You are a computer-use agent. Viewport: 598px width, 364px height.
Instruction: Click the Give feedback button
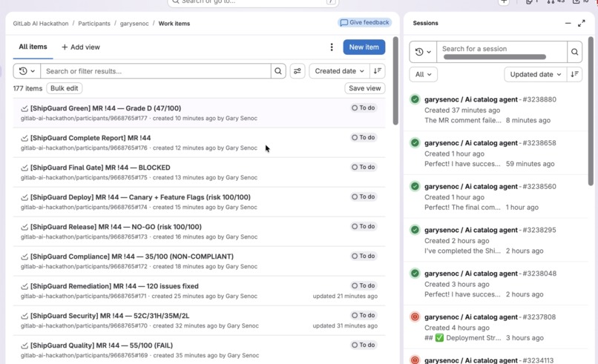364,22
